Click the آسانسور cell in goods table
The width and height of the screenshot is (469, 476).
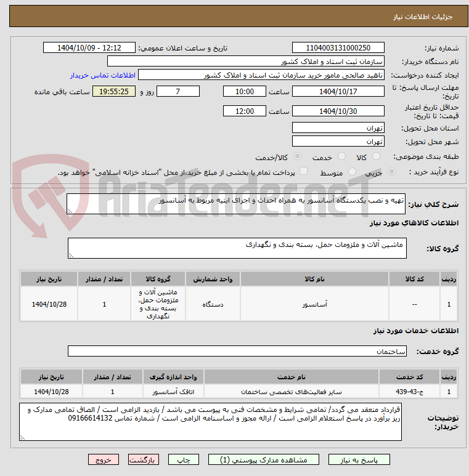point(314,304)
